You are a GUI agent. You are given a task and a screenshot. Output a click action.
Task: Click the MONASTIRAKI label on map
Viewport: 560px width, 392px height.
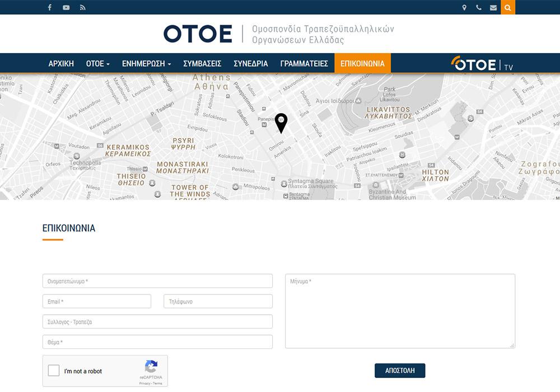[x=183, y=167]
